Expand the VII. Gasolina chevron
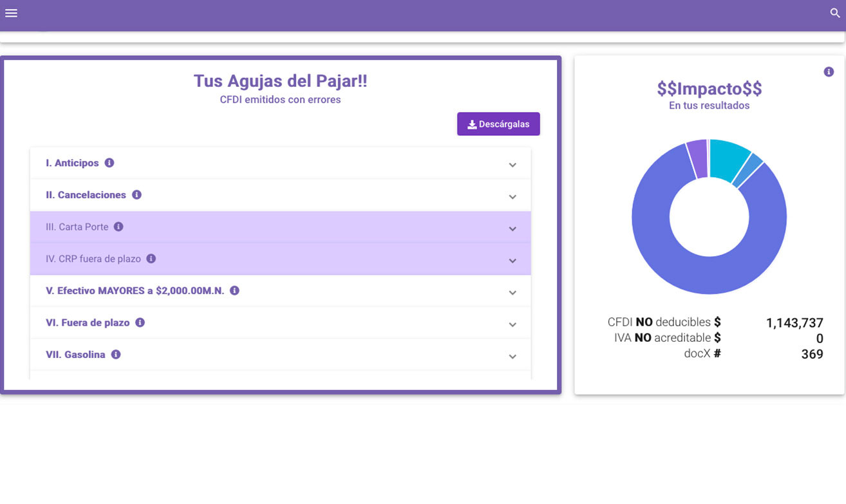 point(512,357)
